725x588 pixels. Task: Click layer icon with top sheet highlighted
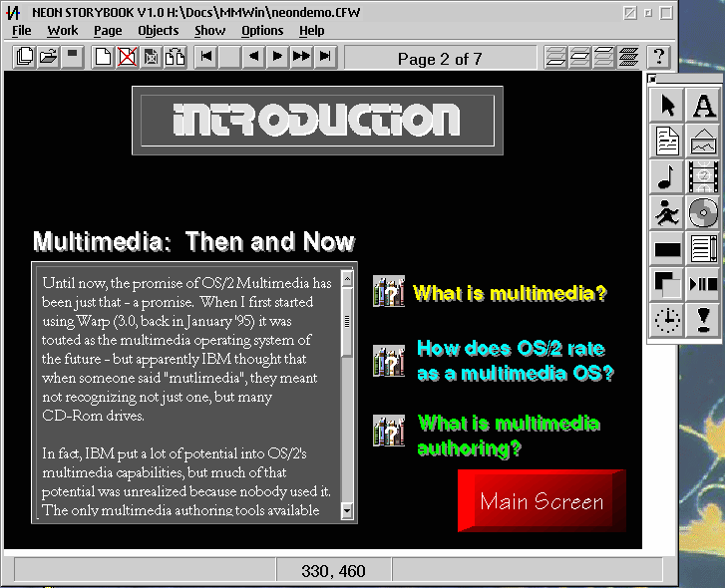click(x=603, y=57)
